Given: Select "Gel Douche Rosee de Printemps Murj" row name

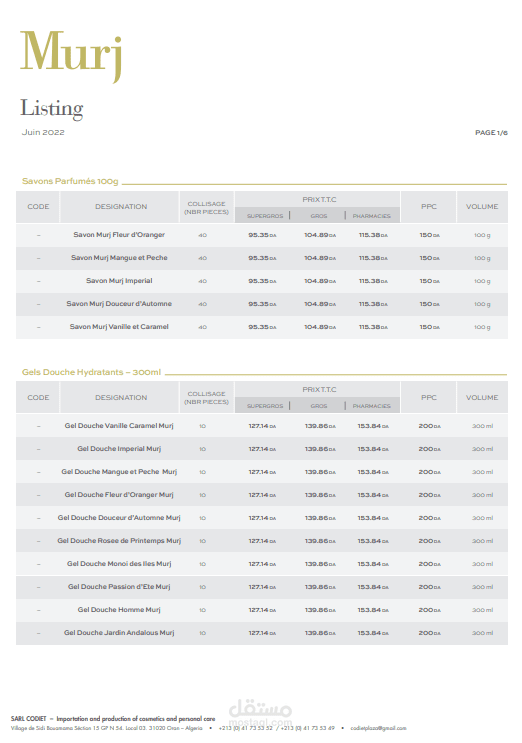Looking at the screenshot, I should 119,541.
